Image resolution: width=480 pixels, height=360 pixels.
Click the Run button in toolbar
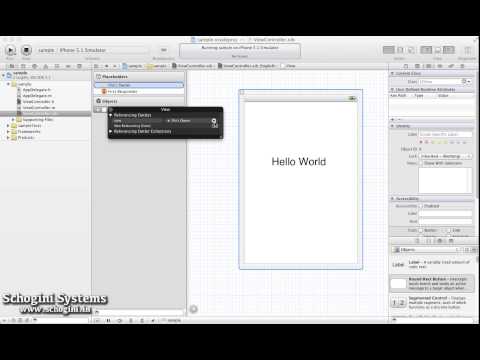[10, 50]
